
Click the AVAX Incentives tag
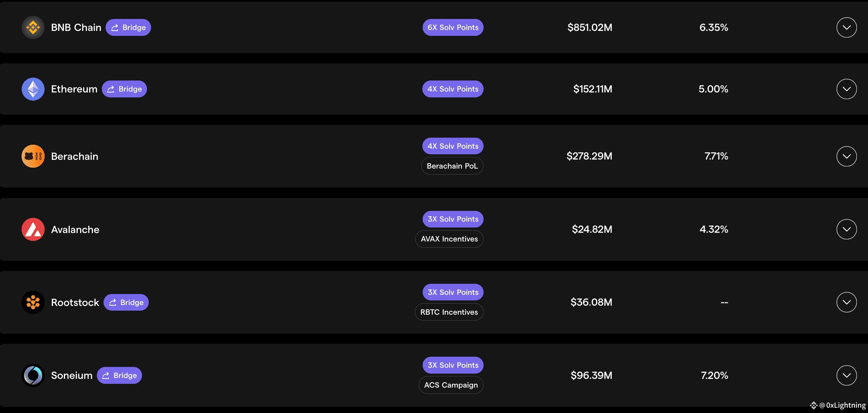(449, 239)
